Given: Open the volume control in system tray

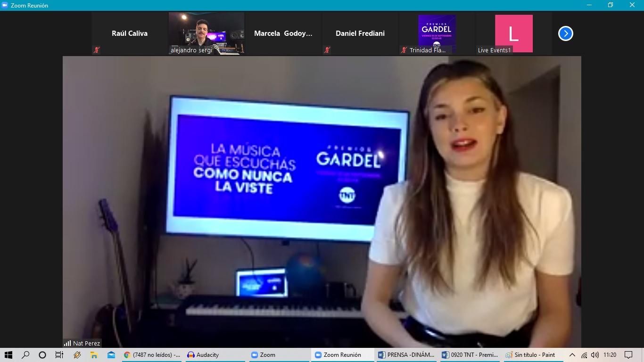Looking at the screenshot, I should tap(595, 355).
